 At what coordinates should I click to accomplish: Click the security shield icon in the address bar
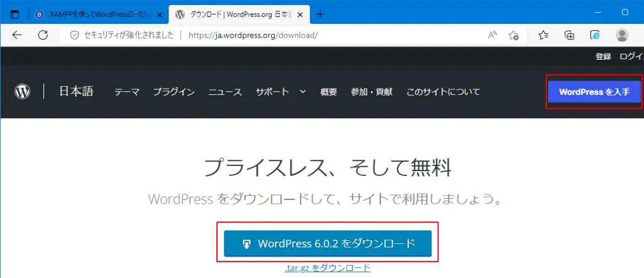point(74,35)
